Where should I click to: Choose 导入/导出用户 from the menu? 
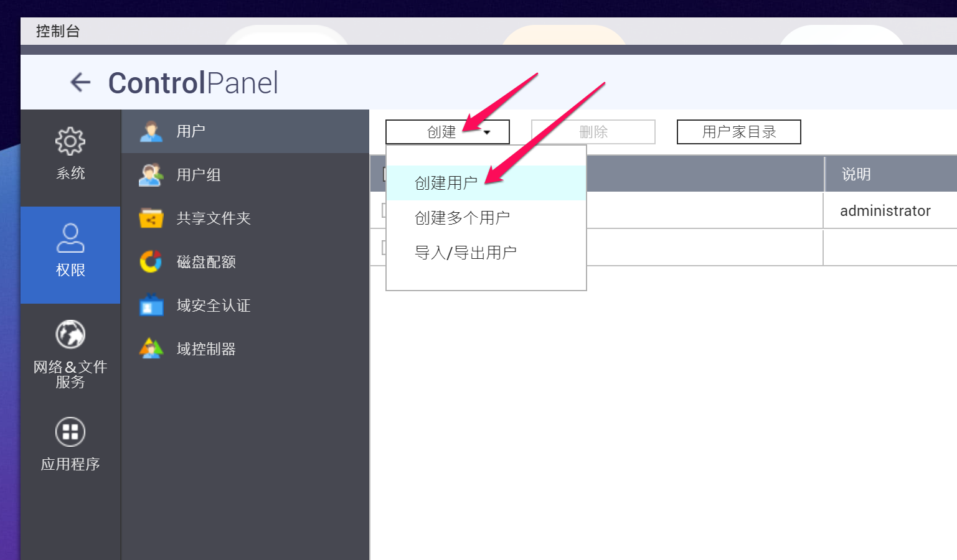click(x=486, y=253)
